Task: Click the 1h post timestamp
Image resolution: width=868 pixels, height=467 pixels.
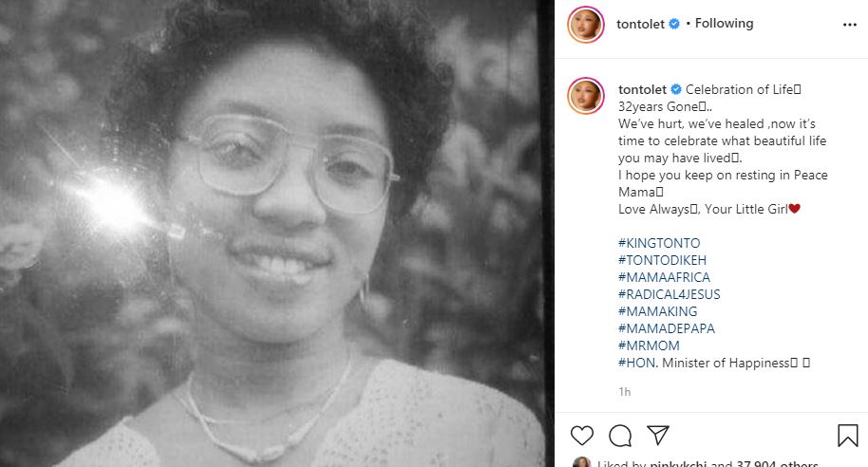Action: (625, 392)
